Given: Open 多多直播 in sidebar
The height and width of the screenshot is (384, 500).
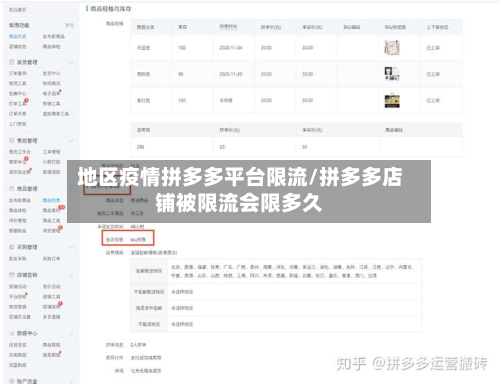Looking at the screenshot, I should 51,317.
